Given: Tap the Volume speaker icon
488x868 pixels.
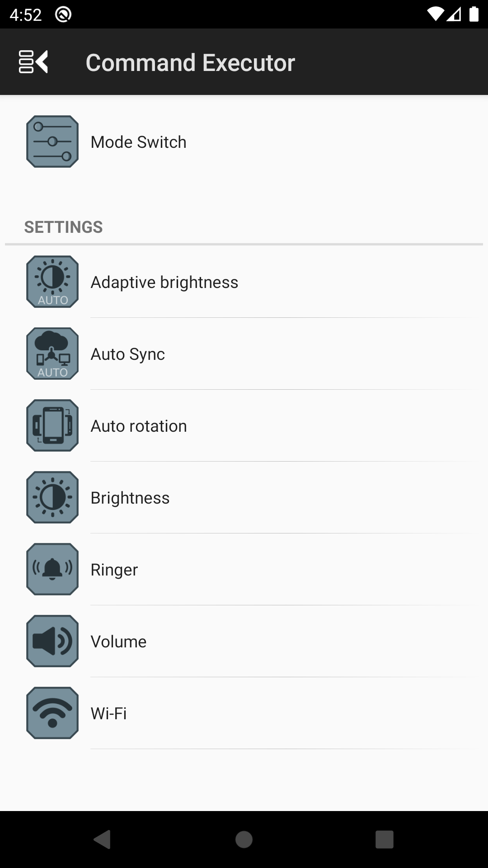Looking at the screenshot, I should click(52, 642).
